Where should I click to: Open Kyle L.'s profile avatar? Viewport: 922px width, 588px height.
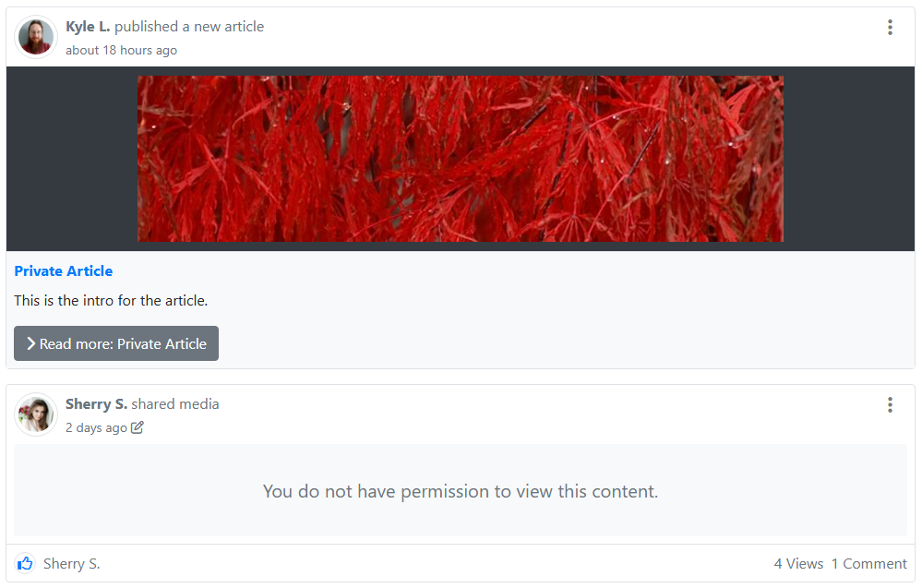[36, 37]
